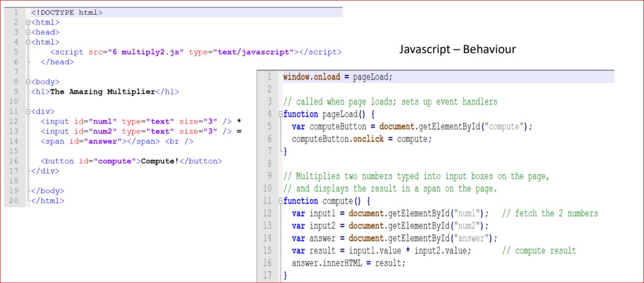This screenshot has height=283, width=644.
Task: Click the window.onload assignment line
Action: 338,77
